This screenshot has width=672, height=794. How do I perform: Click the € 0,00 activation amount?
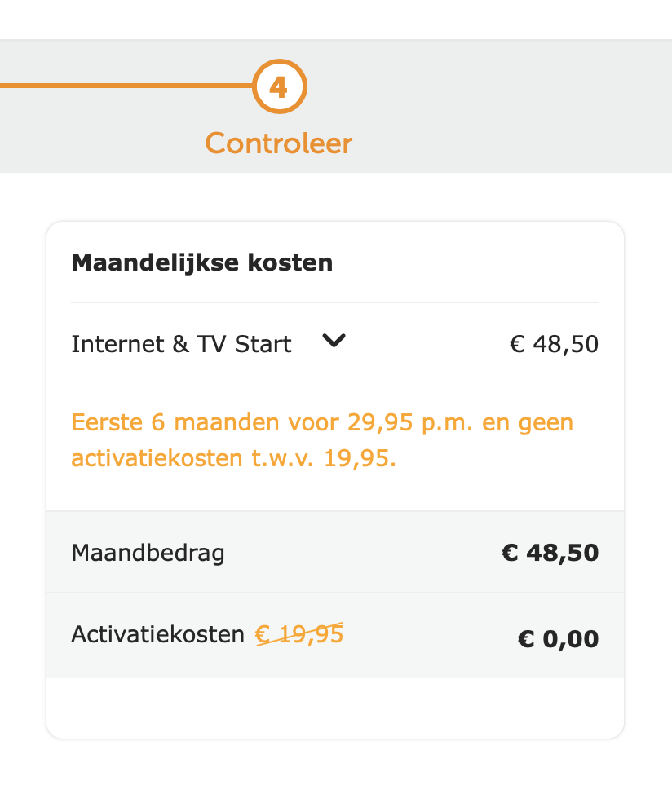558,638
